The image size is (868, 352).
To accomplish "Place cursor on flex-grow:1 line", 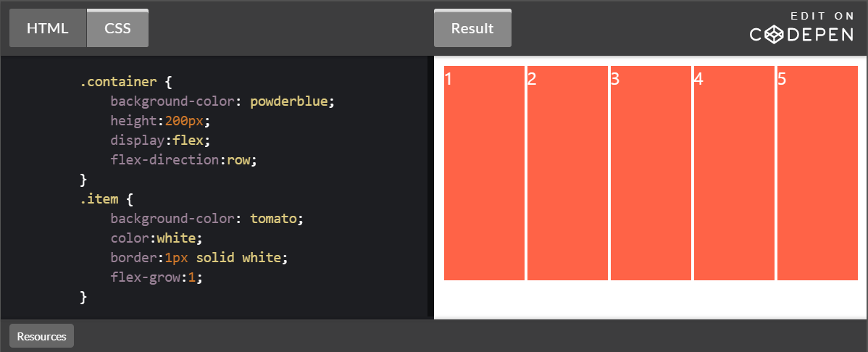I will [x=156, y=277].
